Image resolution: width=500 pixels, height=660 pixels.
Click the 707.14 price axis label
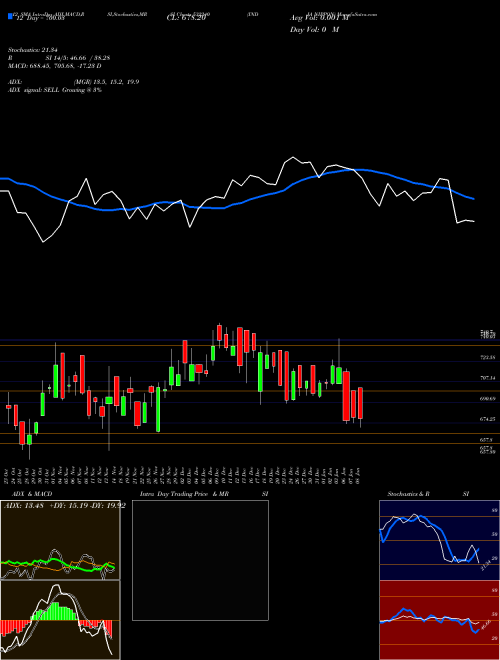[488, 378]
